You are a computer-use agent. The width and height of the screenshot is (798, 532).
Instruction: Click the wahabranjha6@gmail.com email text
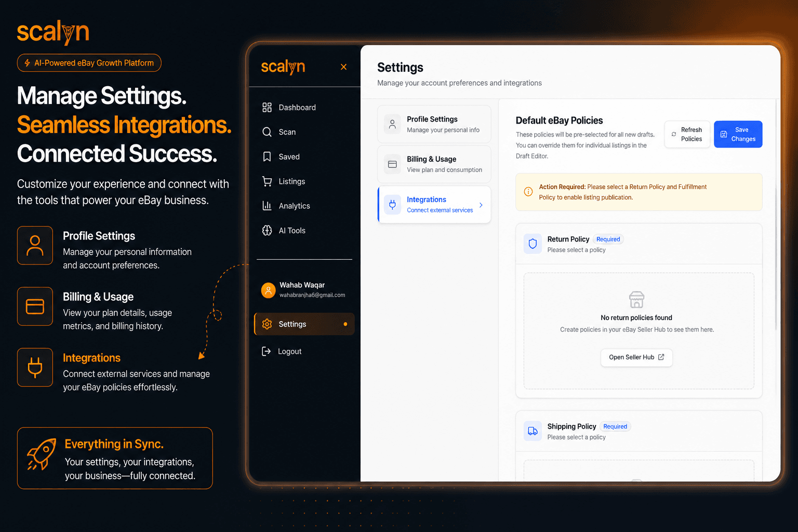pyautogui.click(x=312, y=295)
